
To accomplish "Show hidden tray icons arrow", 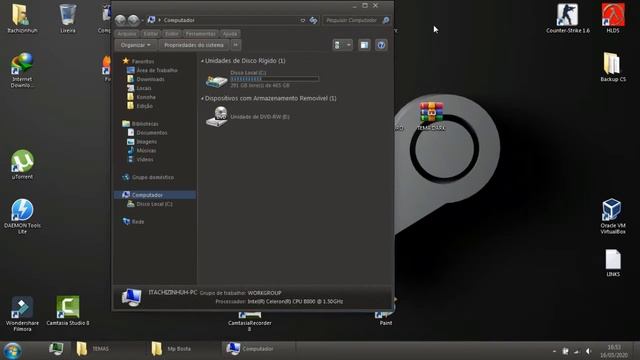I will click(x=554, y=351).
